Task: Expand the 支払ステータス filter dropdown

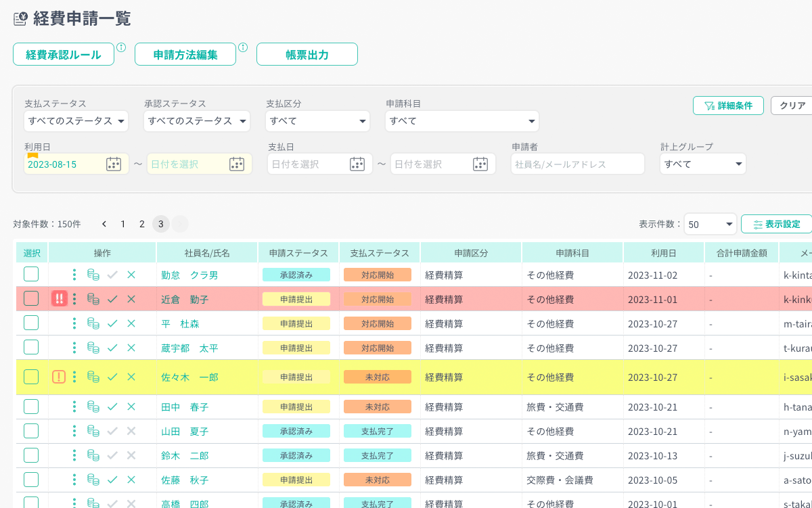Action: click(x=76, y=121)
